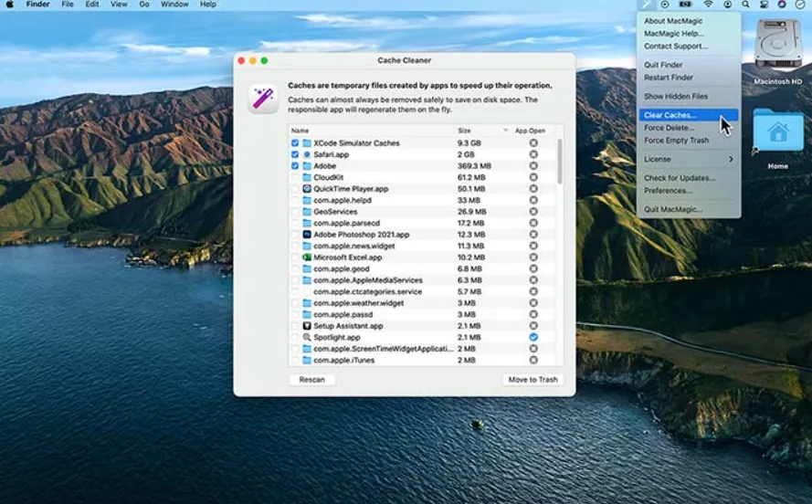Click the Adobe Photoshop 2021.app icon
This screenshot has width=812, height=504.
coord(307,235)
